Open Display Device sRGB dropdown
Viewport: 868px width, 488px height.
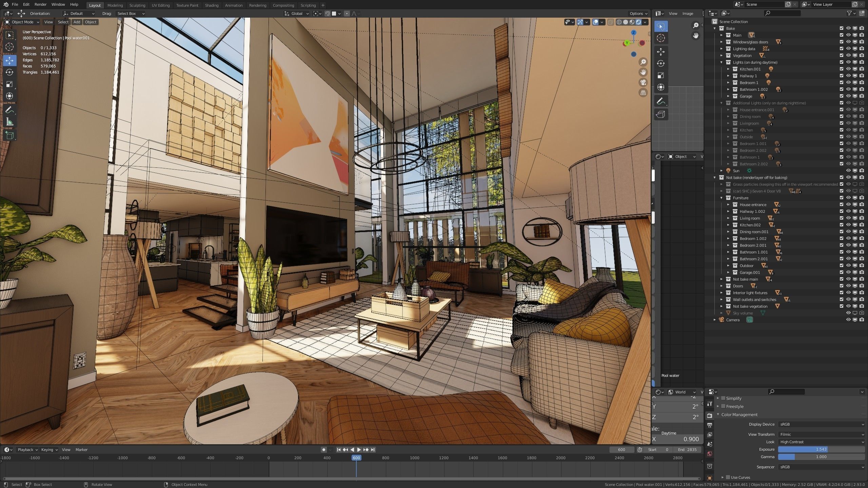[x=822, y=424]
